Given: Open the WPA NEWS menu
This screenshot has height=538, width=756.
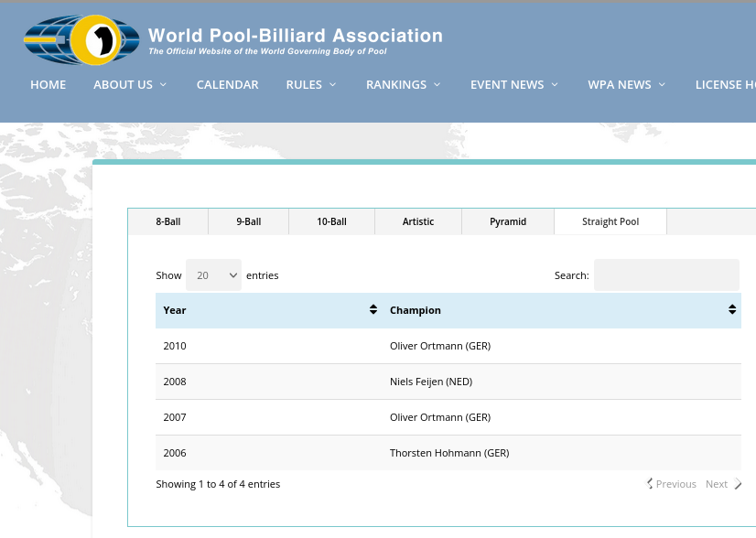Looking at the screenshot, I should [x=627, y=84].
